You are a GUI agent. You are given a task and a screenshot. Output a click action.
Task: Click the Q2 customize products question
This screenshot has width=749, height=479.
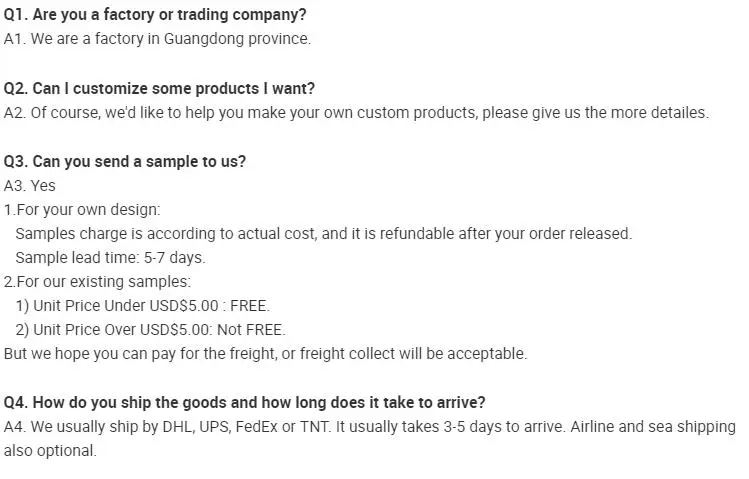click(159, 88)
